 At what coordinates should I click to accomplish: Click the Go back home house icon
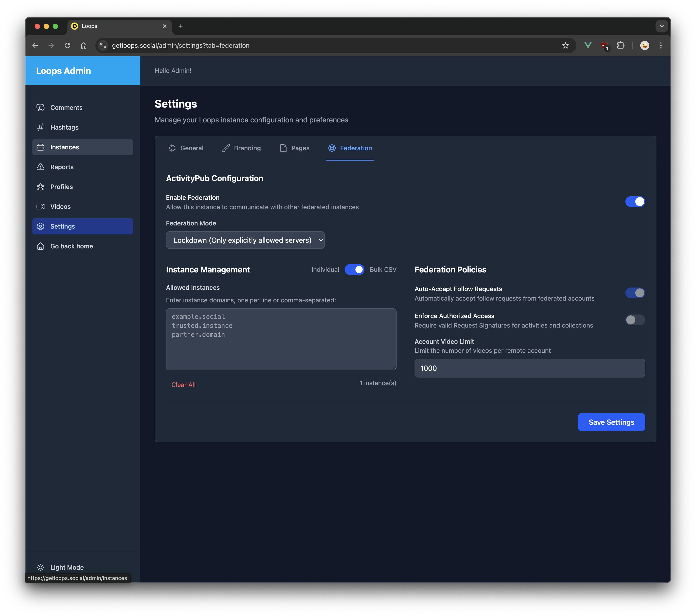click(x=40, y=246)
